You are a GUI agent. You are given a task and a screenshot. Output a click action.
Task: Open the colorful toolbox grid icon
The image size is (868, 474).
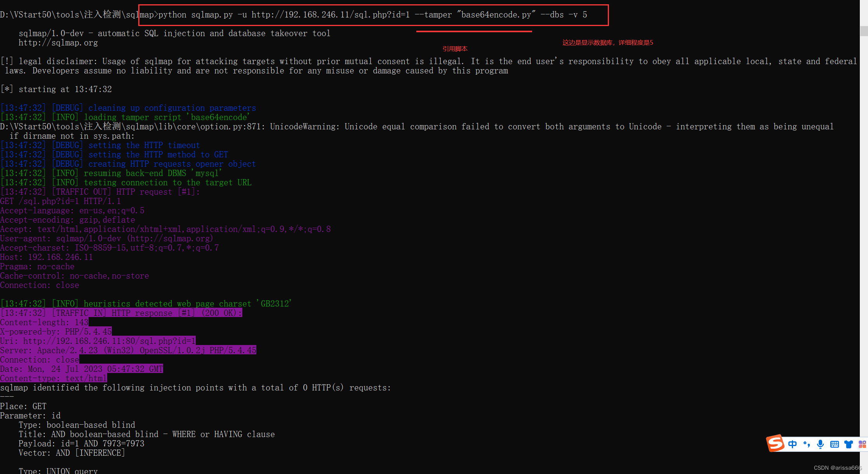tap(862, 444)
